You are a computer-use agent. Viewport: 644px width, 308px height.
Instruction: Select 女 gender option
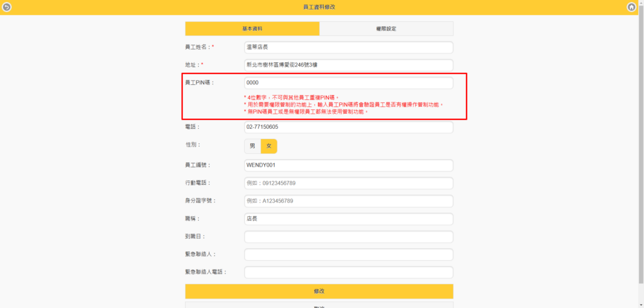269,146
